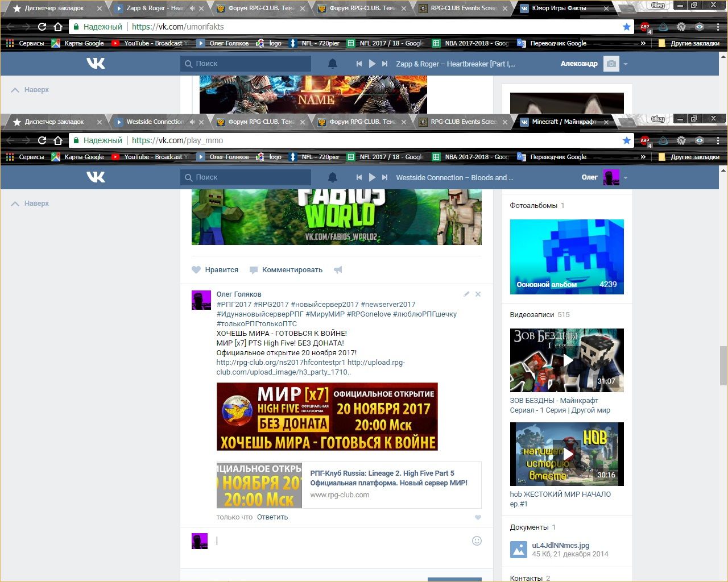Open the uL4JdlNNmcs.jpg document icon
The image size is (728, 582).
point(519,549)
